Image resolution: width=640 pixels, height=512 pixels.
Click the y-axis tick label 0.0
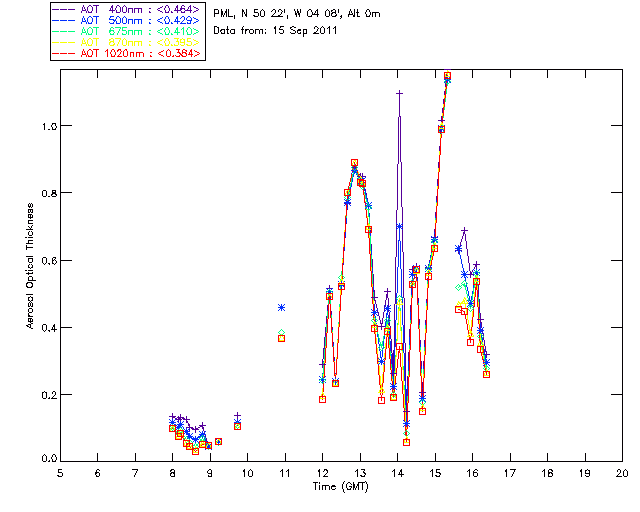pos(49,459)
